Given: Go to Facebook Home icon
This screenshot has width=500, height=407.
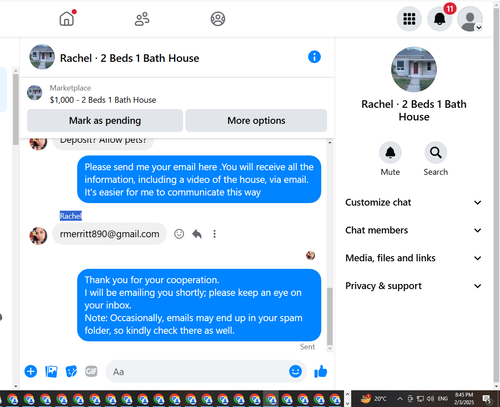Looking at the screenshot, I should 67,19.
